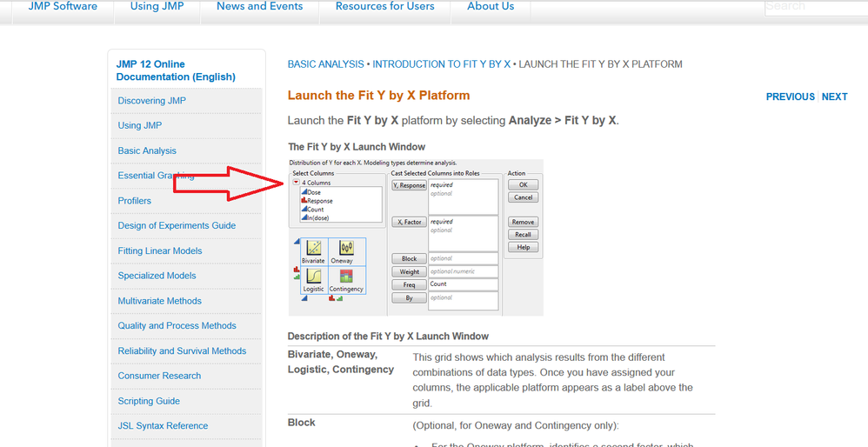
Task: Open the Resources for Users menu
Action: tap(384, 7)
